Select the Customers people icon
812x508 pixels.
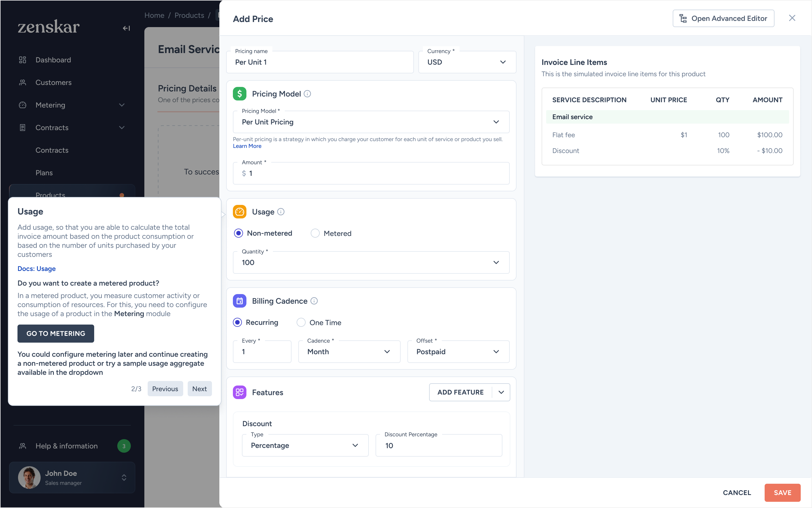(x=23, y=82)
